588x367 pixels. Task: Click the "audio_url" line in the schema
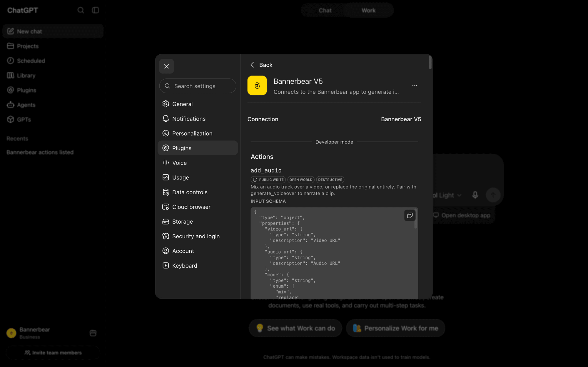coord(283,252)
